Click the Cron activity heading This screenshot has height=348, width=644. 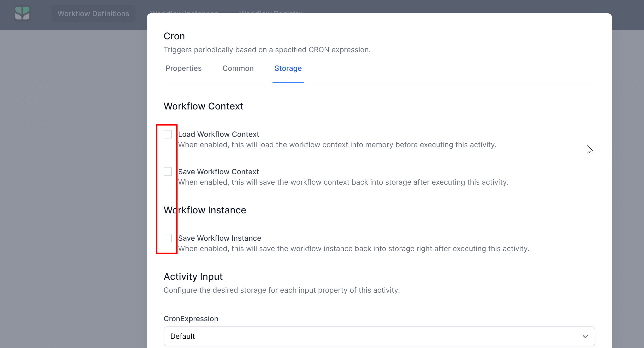tap(174, 36)
